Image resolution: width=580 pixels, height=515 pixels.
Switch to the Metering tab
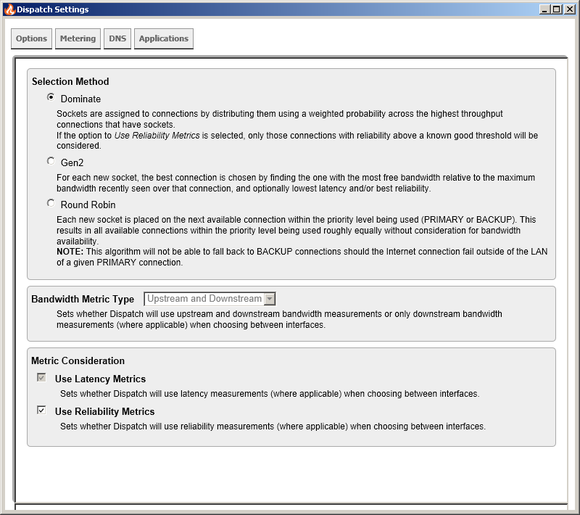(78, 38)
